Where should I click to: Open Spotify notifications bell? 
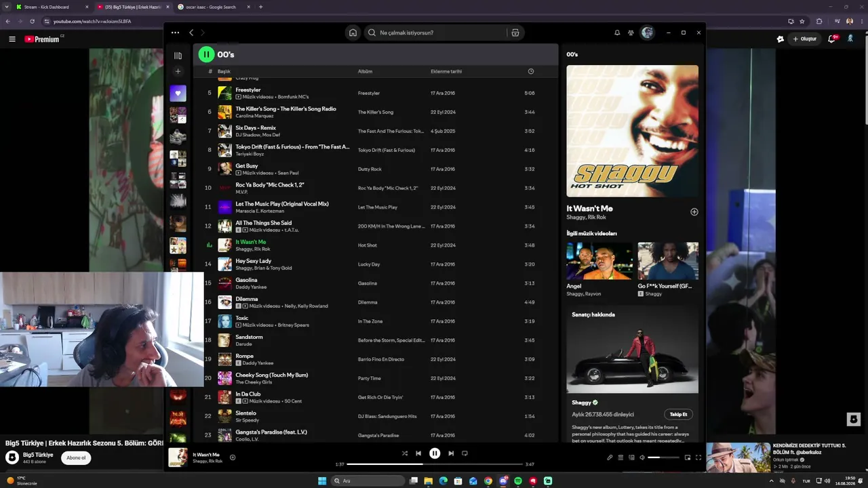coord(617,33)
